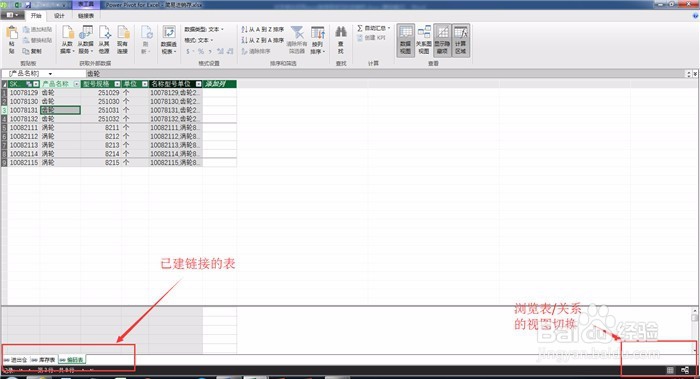Toggle Calculation Area (计算区域)
This screenshot has height=379, width=700.
(x=461, y=40)
